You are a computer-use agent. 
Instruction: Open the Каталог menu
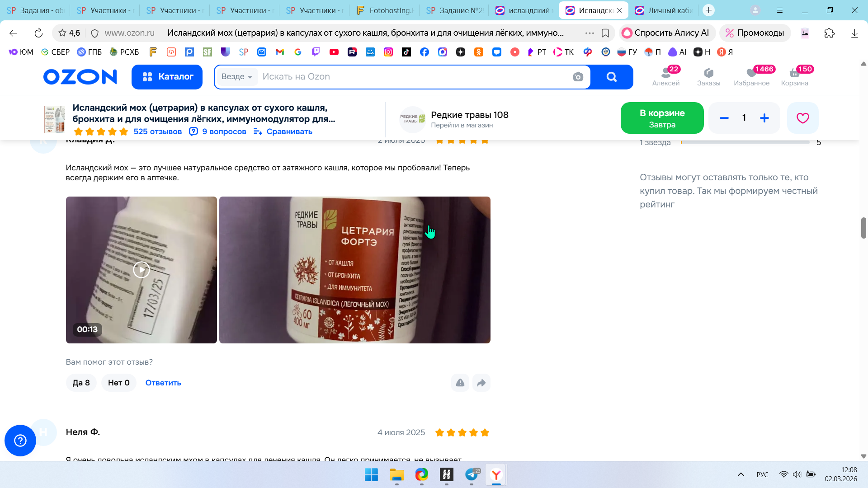pos(167,77)
